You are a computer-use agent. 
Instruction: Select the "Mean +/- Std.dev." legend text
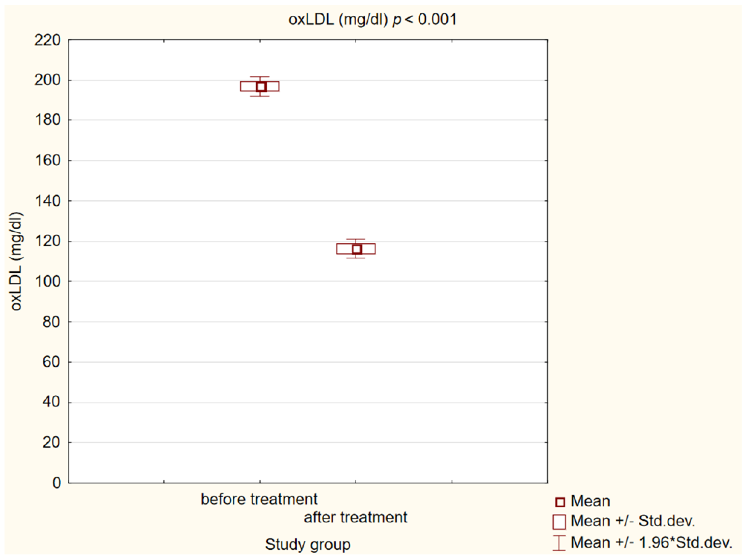click(x=633, y=521)
